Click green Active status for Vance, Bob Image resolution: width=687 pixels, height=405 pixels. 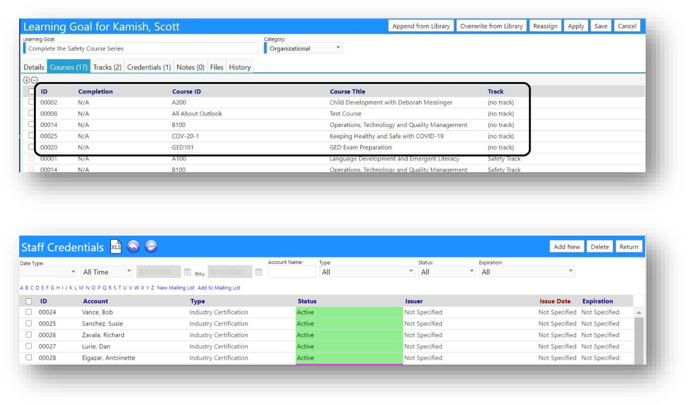click(x=349, y=312)
